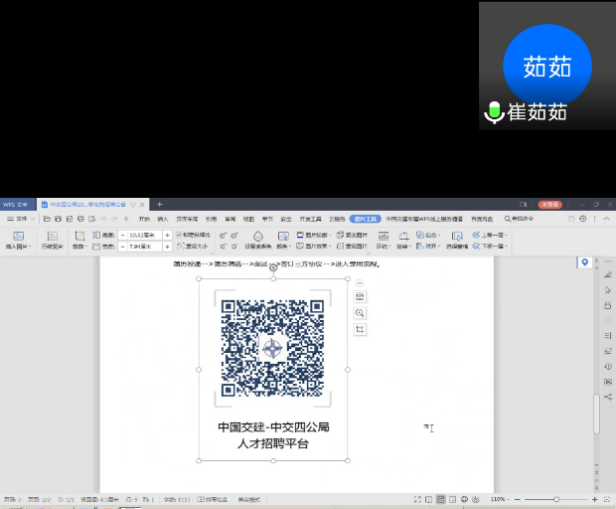
Task: Click the Compress Picture icon
Action: tap(50, 236)
